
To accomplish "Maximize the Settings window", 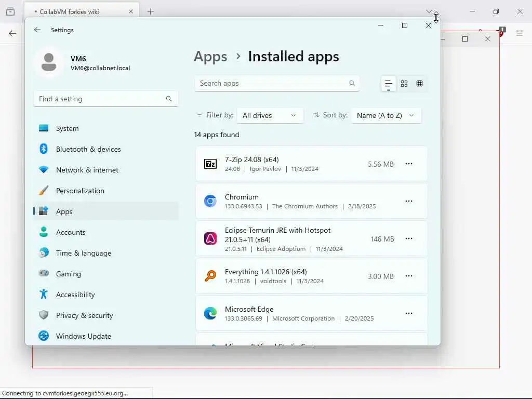I will click(x=404, y=25).
